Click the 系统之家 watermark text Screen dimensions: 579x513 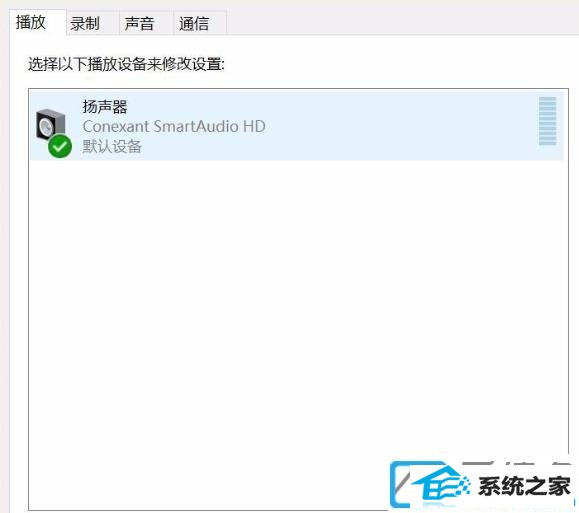[524, 486]
